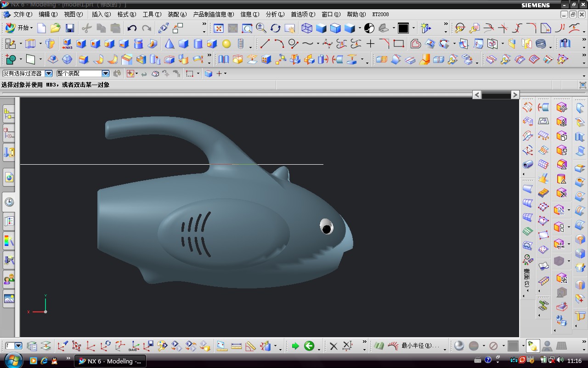Click the black X delete icon in bottom toolbar
Image resolution: width=588 pixels, height=368 pixels.
point(334,346)
